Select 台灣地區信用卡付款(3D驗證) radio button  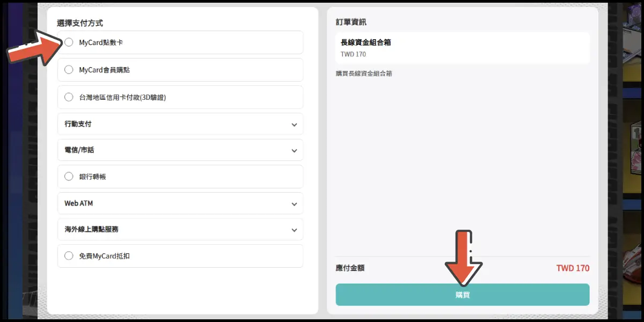click(69, 97)
